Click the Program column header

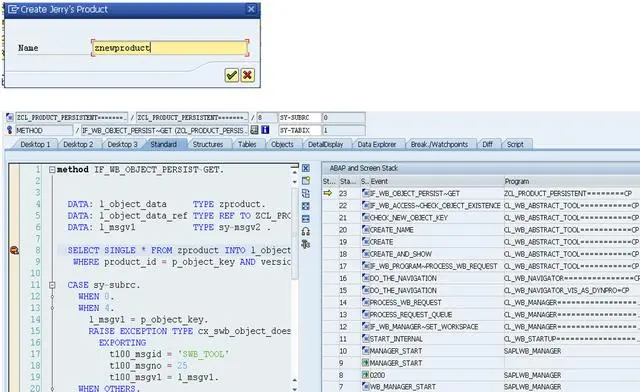tap(571, 181)
